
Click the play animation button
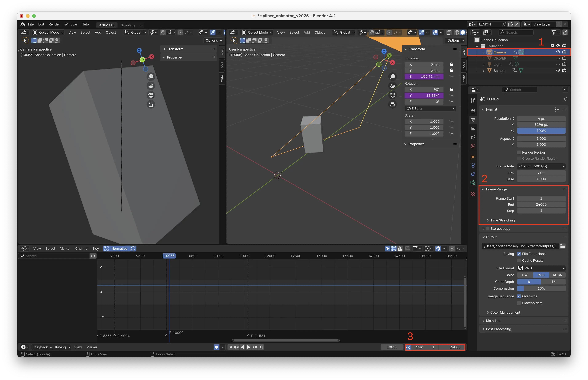(248, 347)
